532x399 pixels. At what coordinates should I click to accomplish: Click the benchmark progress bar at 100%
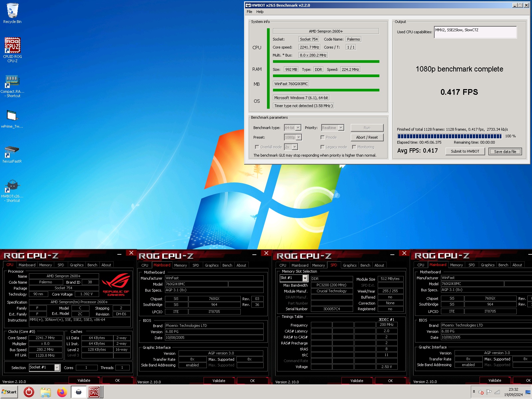pos(449,136)
